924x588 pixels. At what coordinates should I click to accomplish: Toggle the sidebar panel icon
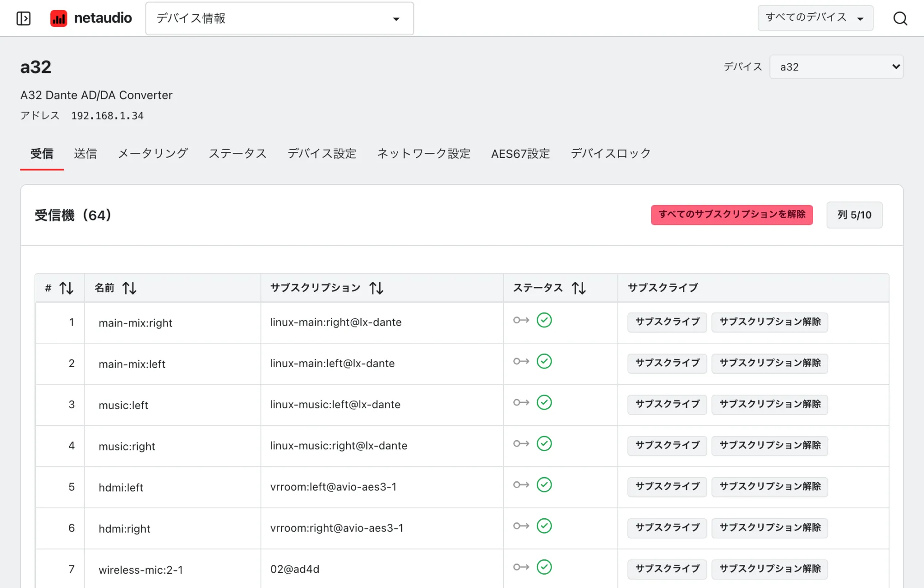(24, 18)
